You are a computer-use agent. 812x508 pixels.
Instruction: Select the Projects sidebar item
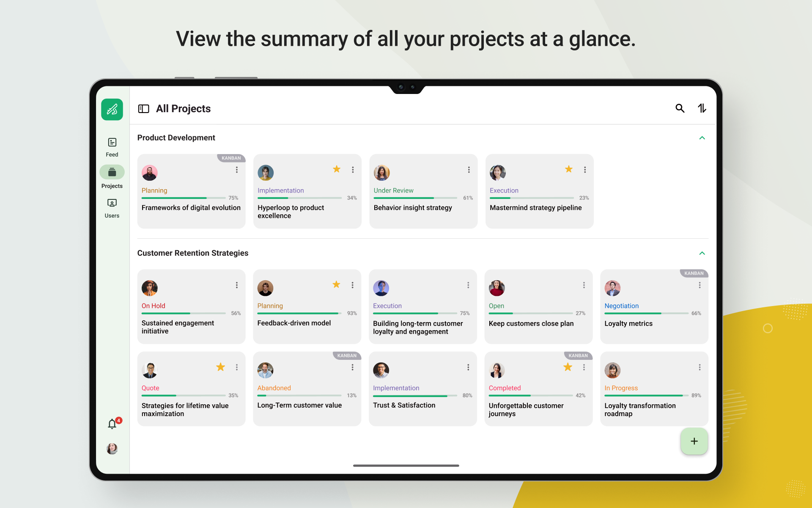112,177
